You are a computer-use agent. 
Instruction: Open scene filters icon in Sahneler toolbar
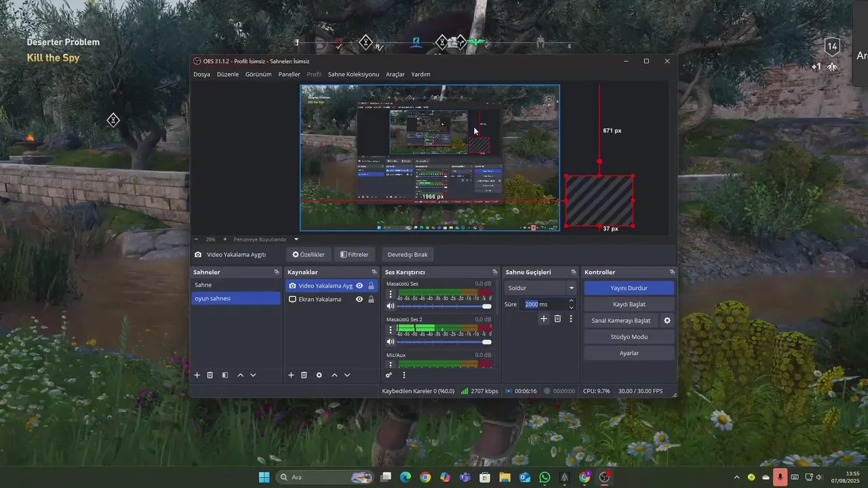[x=225, y=375]
